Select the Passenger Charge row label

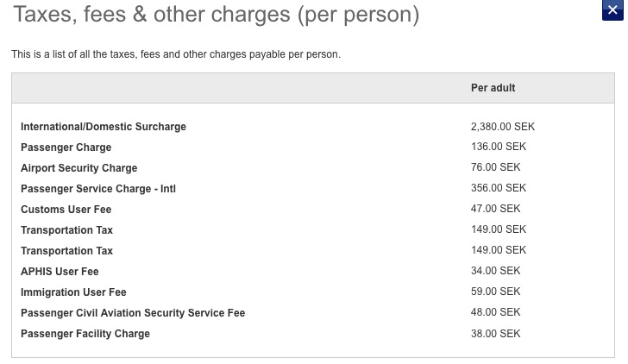(66, 147)
